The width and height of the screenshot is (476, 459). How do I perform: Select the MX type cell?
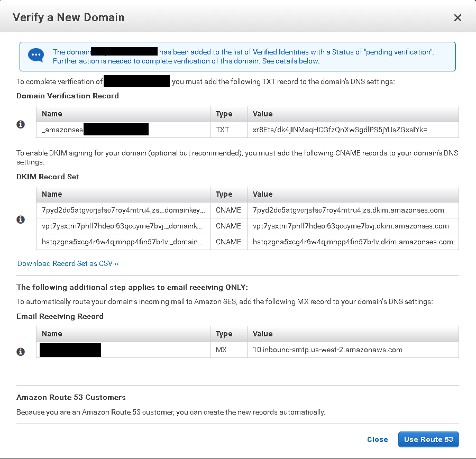tap(228, 350)
